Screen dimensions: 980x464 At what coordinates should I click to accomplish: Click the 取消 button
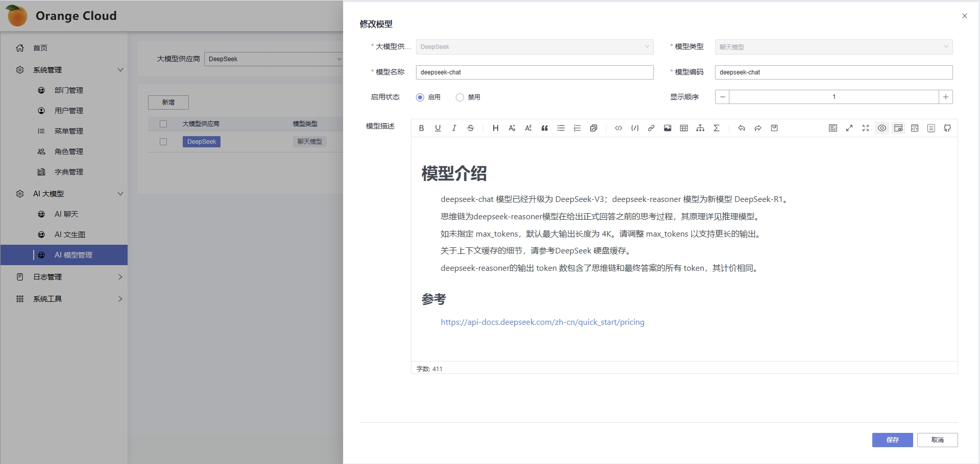tap(937, 440)
